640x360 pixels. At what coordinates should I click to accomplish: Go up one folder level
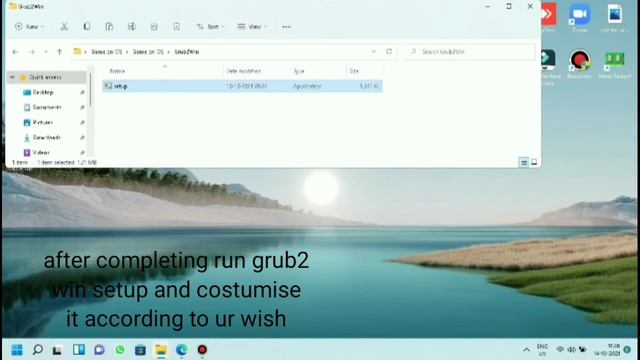point(60,52)
